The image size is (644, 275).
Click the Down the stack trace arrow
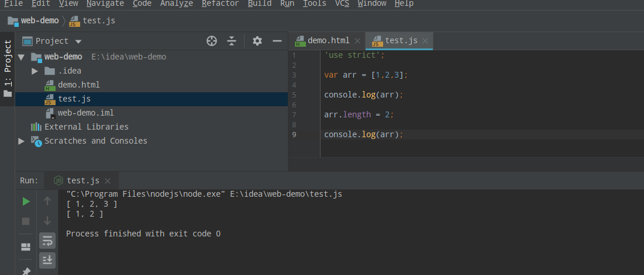47,221
